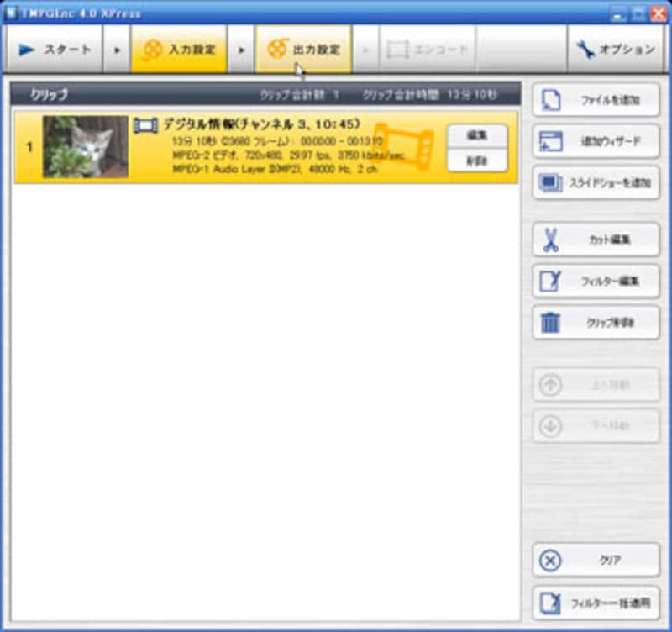Remove the clip with クリップ削除
Image resolution: width=672 pixels, height=632 pixels.
coord(596,323)
